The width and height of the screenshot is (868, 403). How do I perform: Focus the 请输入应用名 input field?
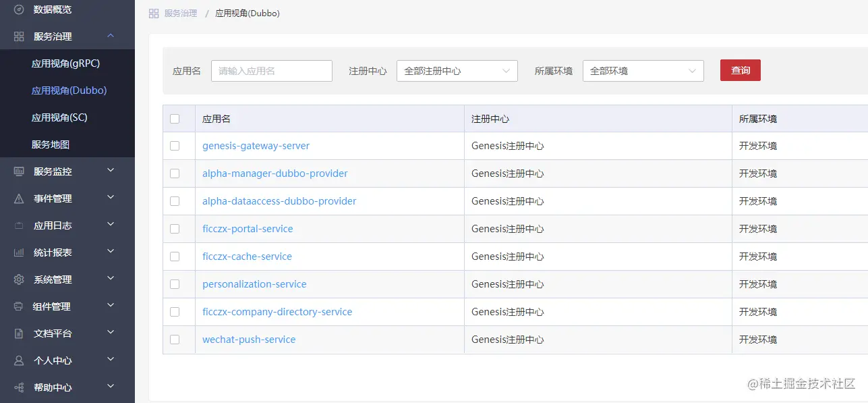[272, 71]
